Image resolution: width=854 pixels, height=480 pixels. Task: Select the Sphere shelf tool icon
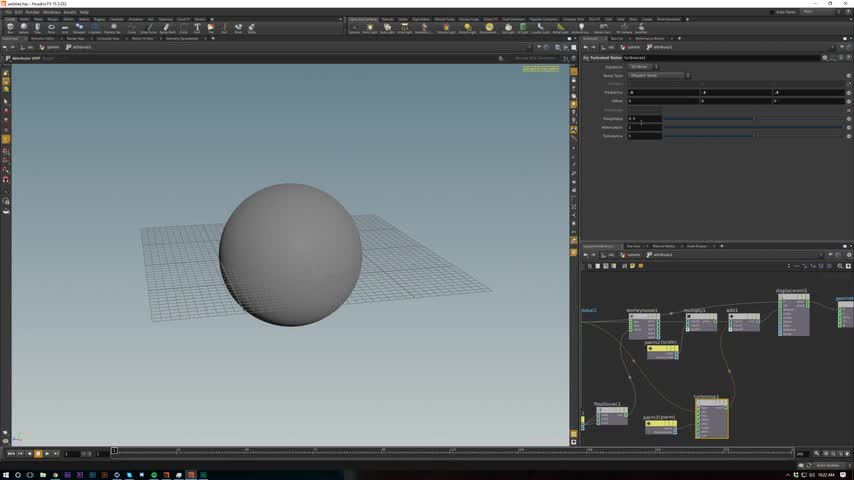pyautogui.click(x=23, y=27)
